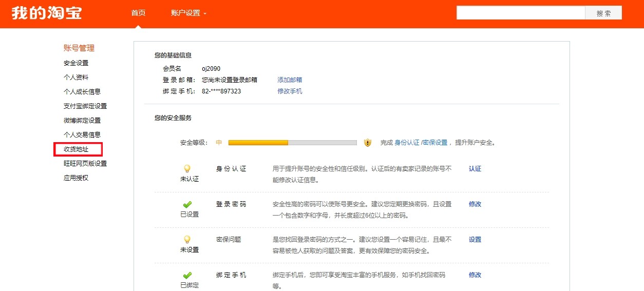Click the 添加邮箱 link

click(290, 80)
